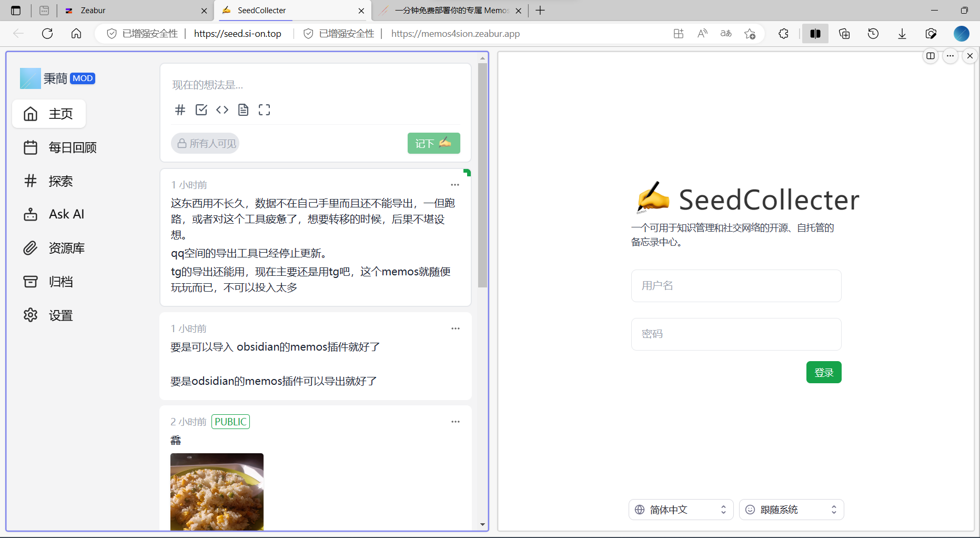Insert a checkbox via the editor toolbar

point(201,110)
